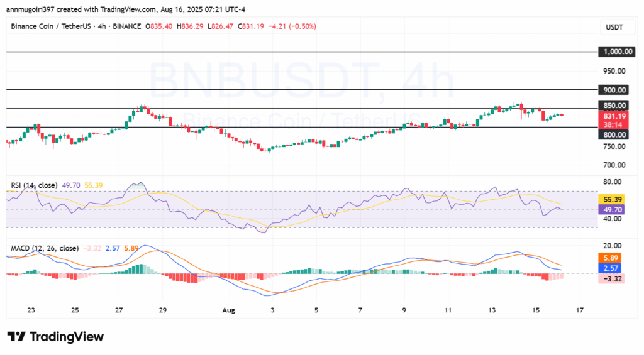Select the 800.00 support level label
The image size is (644, 355).
click(614, 134)
